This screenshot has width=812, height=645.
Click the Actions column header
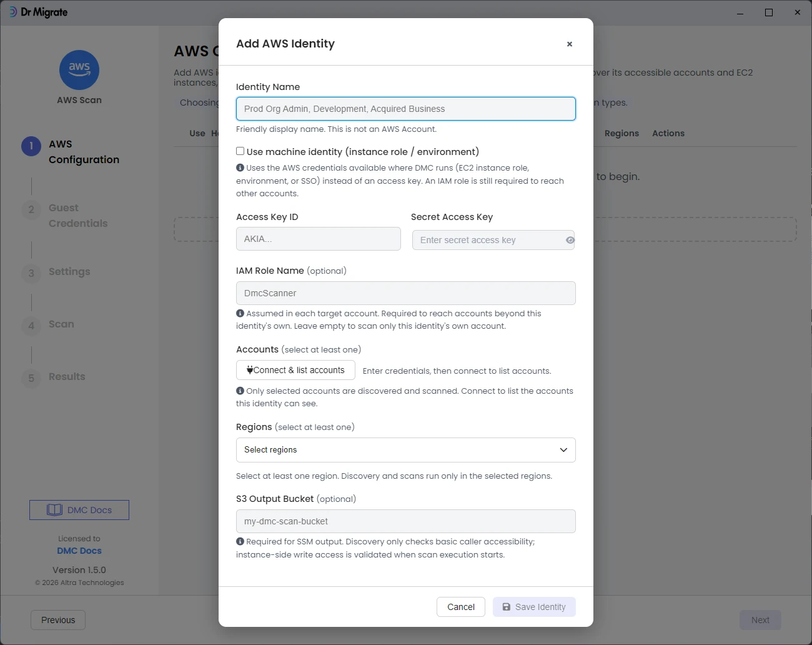[668, 133]
